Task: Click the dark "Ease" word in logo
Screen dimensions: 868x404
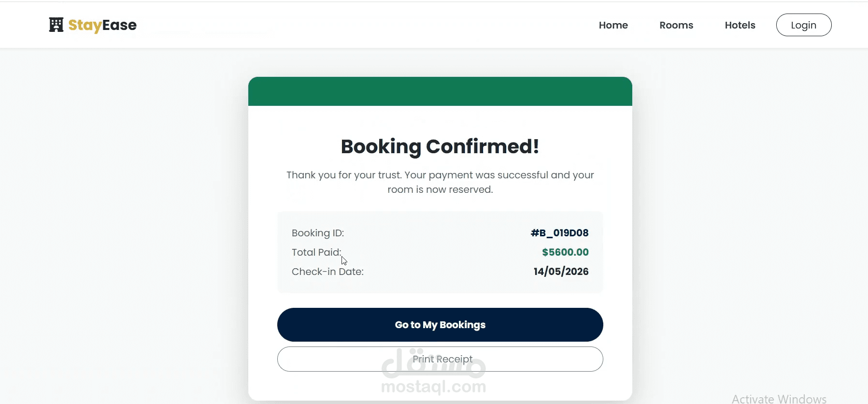Action: click(119, 25)
